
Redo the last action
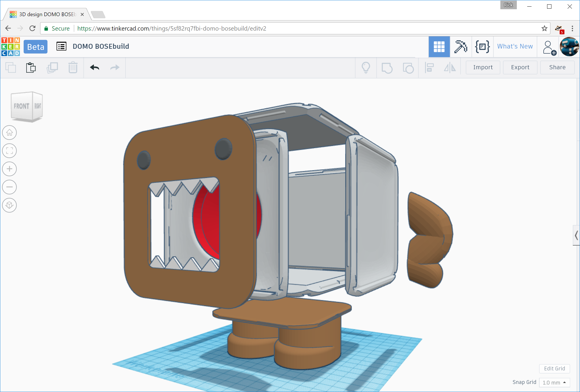[x=114, y=67]
